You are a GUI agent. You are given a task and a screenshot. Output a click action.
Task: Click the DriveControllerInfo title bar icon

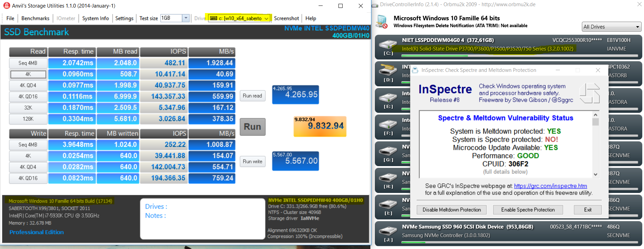tap(375, 5)
